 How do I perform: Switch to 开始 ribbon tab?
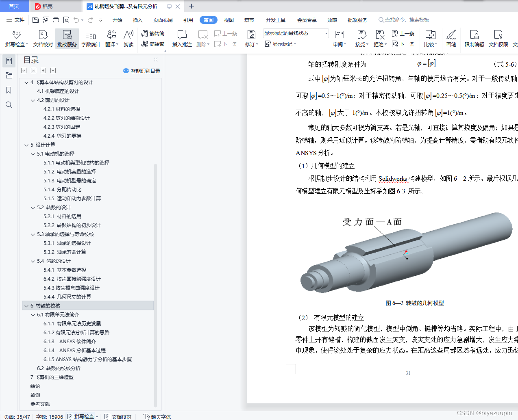118,20
